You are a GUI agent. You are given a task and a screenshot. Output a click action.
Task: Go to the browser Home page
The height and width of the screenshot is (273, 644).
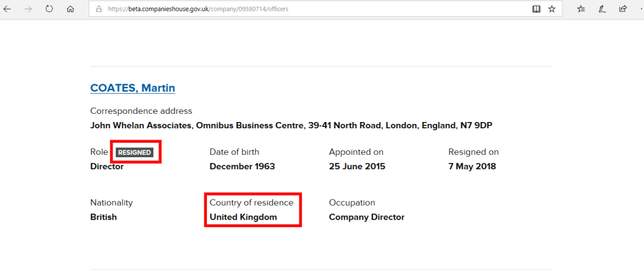click(x=70, y=9)
